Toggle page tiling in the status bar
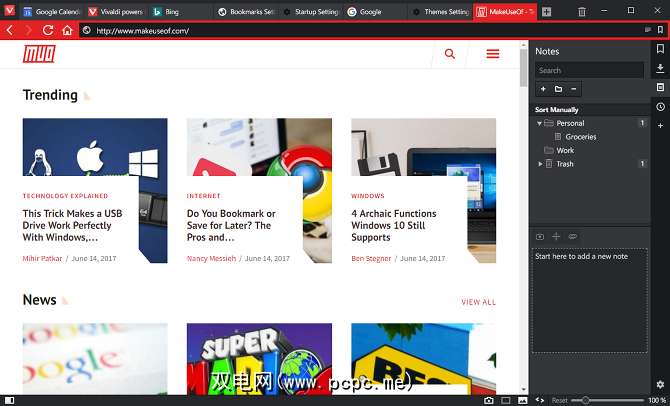Viewport: 670px width, 406px height. pyautogui.click(x=505, y=400)
